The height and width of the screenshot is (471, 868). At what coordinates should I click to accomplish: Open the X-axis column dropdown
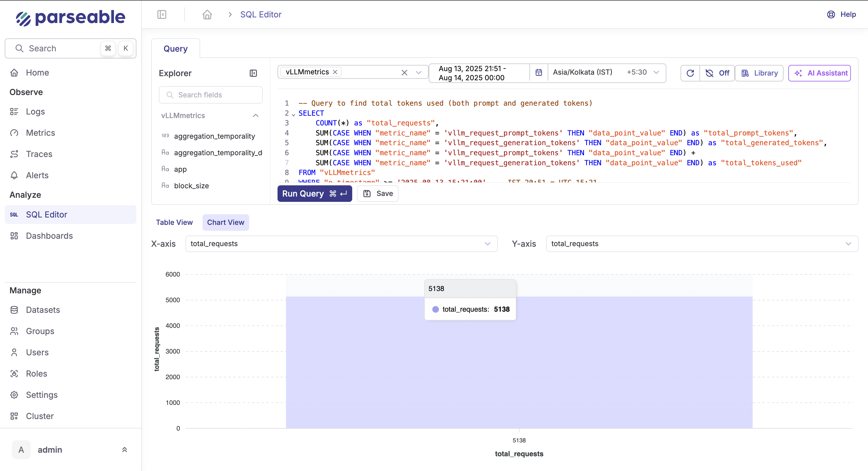click(341, 244)
